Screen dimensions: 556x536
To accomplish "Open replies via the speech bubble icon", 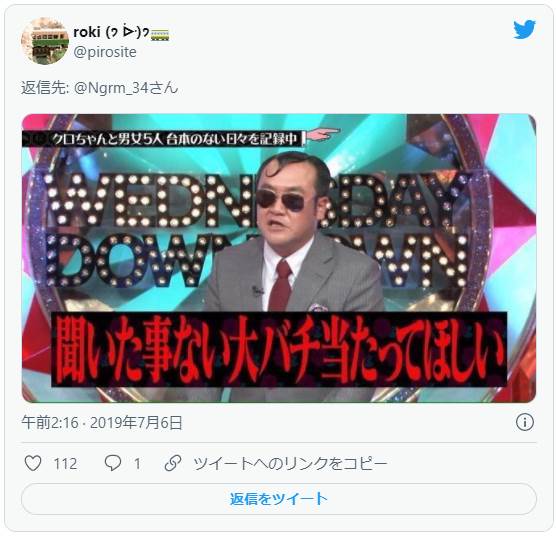I will click(x=113, y=463).
